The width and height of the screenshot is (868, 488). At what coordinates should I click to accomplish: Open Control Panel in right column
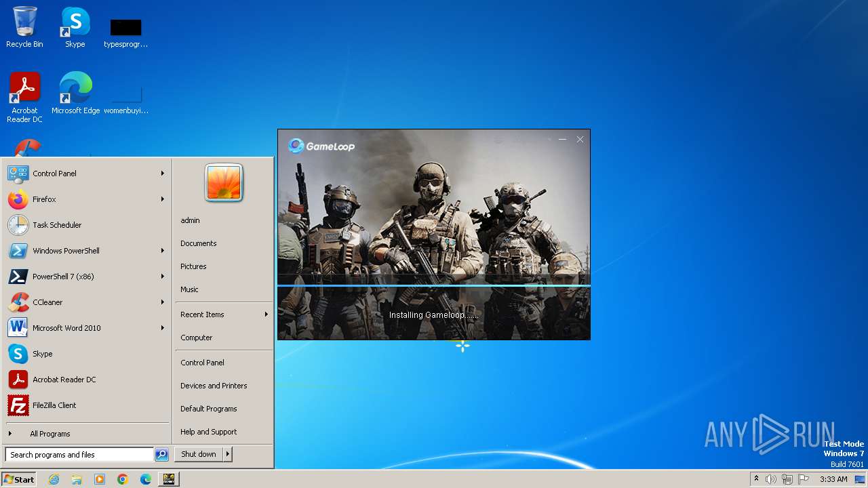[x=224, y=363]
